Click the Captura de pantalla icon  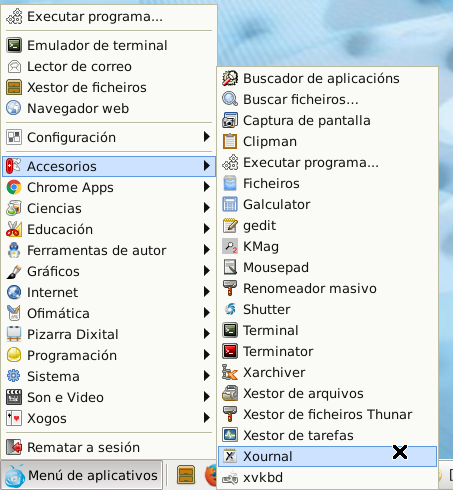[230, 120]
